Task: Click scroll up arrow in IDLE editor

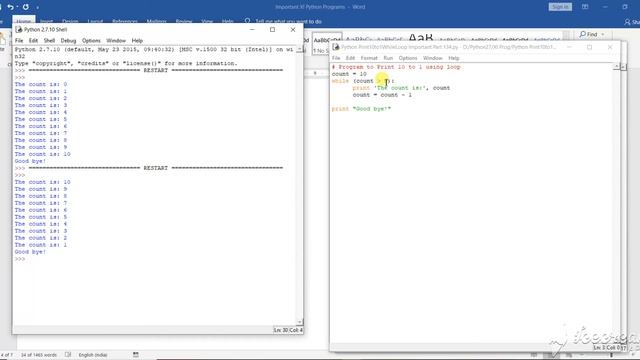Action: (616, 67)
